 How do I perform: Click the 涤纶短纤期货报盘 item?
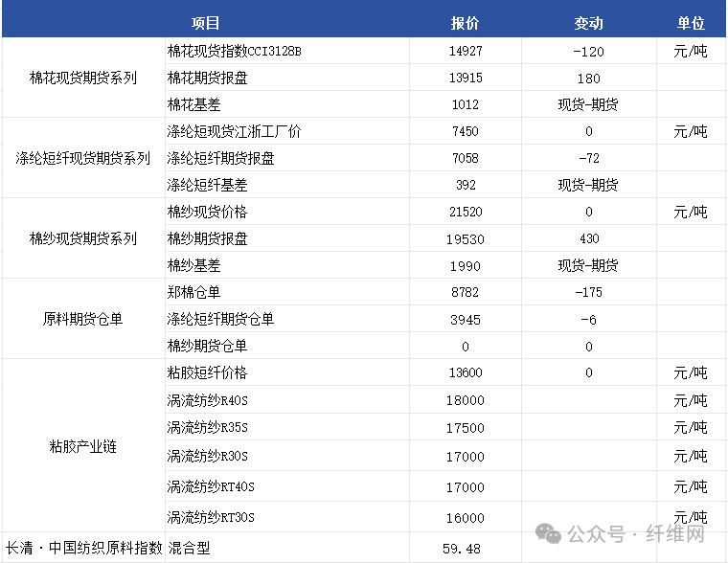tap(220, 158)
